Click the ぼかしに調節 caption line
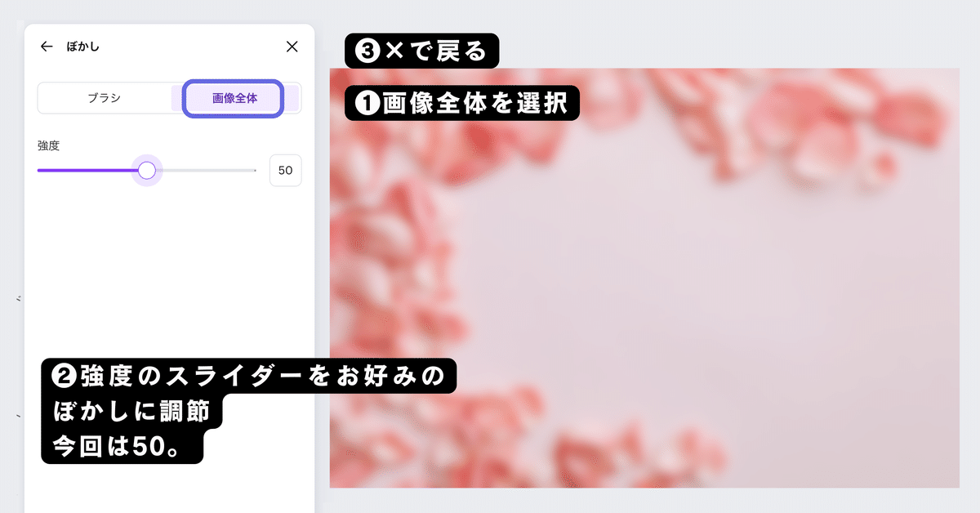The height and width of the screenshot is (513, 980). tap(131, 411)
